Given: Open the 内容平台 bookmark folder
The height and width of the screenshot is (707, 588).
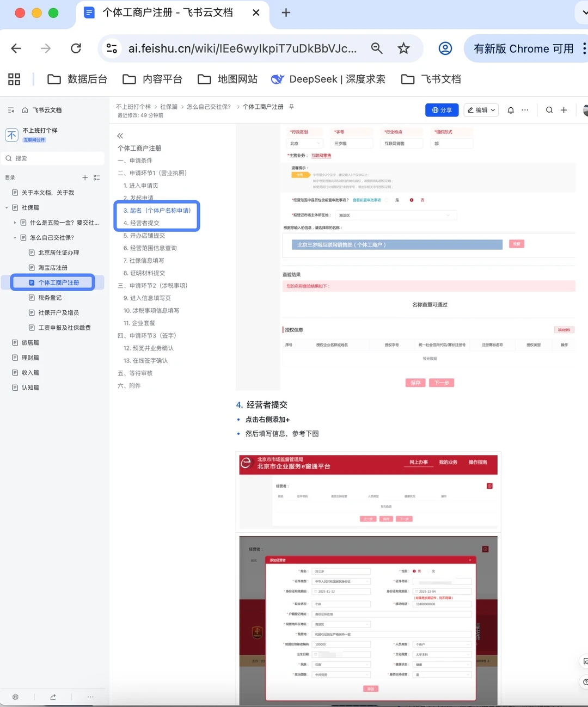Looking at the screenshot, I should point(152,79).
